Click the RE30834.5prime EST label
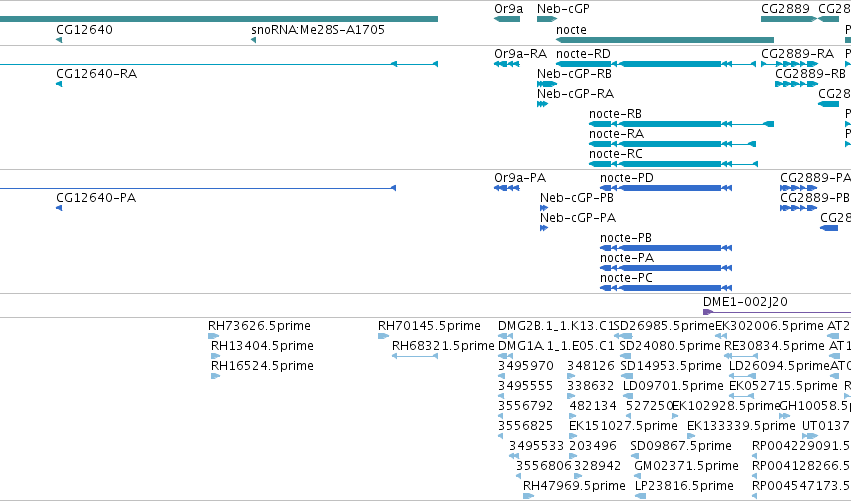 click(774, 346)
